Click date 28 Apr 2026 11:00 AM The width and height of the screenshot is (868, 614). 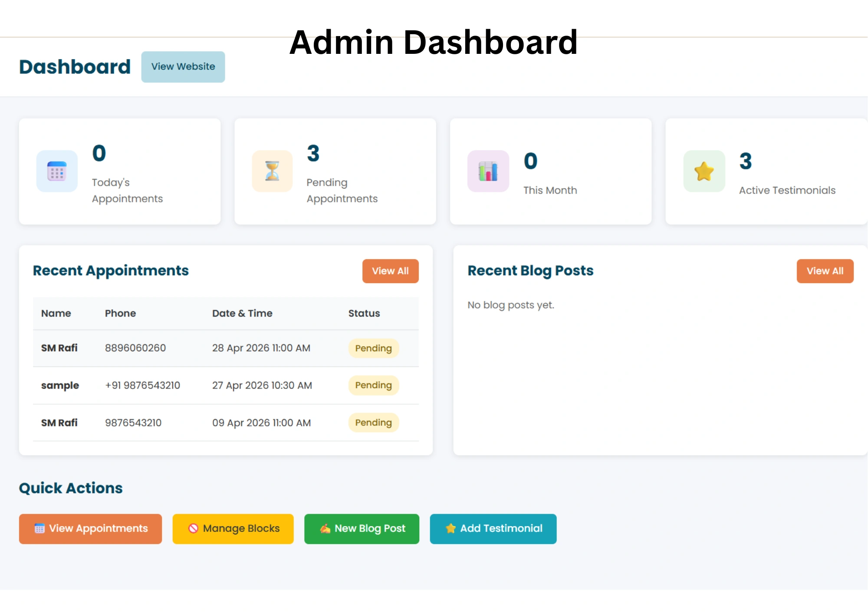coord(261,348)
